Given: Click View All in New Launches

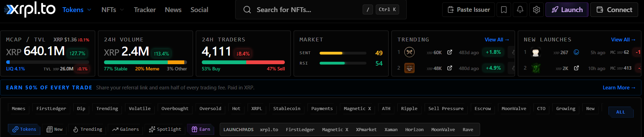Looking at the screenshot, I should tap(623, 40).
